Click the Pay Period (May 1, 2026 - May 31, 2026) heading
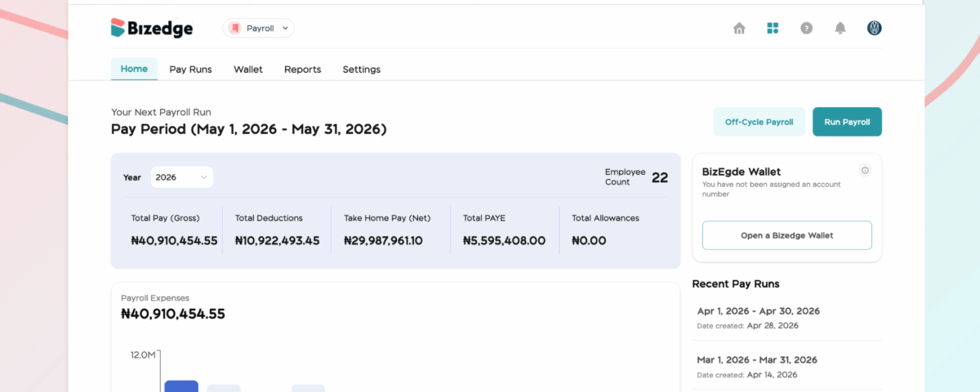The image size is (980, 392). click(x=249, y=129)
